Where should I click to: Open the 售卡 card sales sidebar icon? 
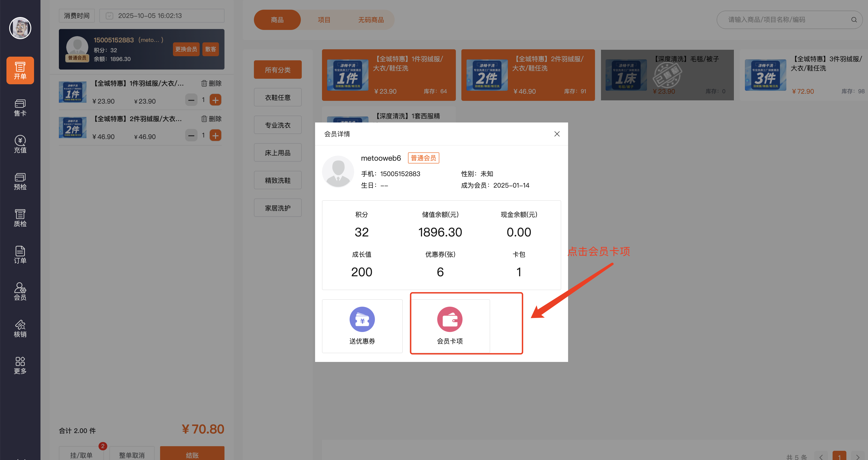[20, 108]
